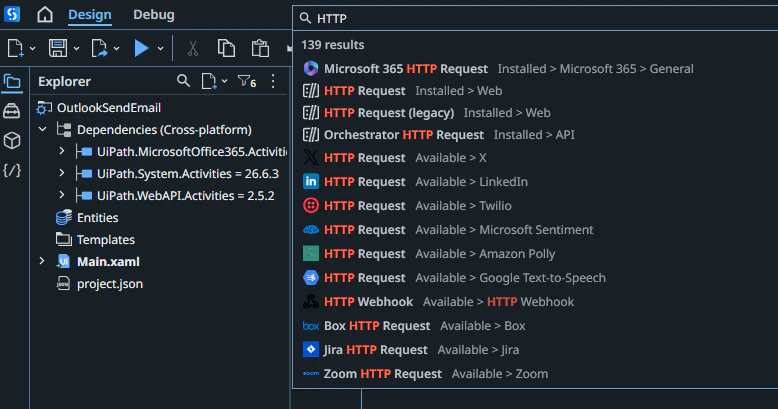Search in Explorer with magnifier icon
Image resolution: width=778 pixels, height=409 pixels.
pyautogui.click(x=183, y=80)
